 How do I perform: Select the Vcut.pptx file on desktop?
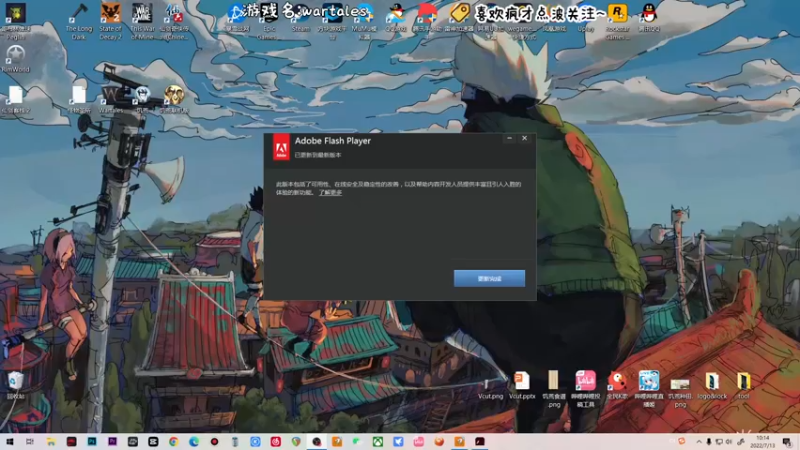[522, 385]
